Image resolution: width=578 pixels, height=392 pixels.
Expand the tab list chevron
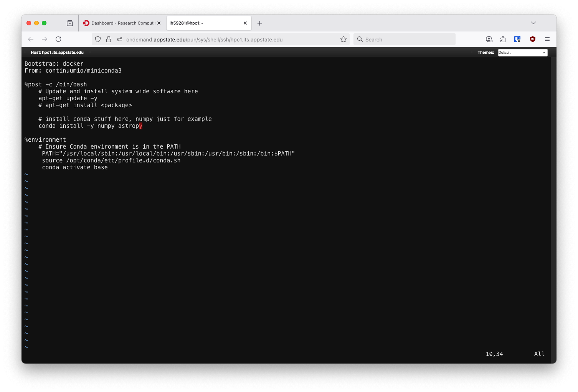pyautogui.click(x=533, y=23)
